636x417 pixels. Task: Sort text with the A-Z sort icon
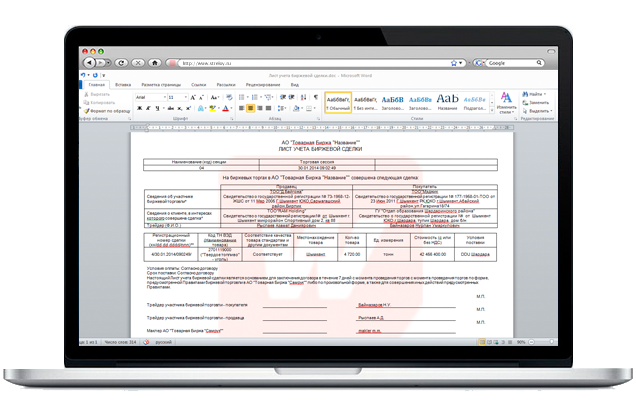303,97
